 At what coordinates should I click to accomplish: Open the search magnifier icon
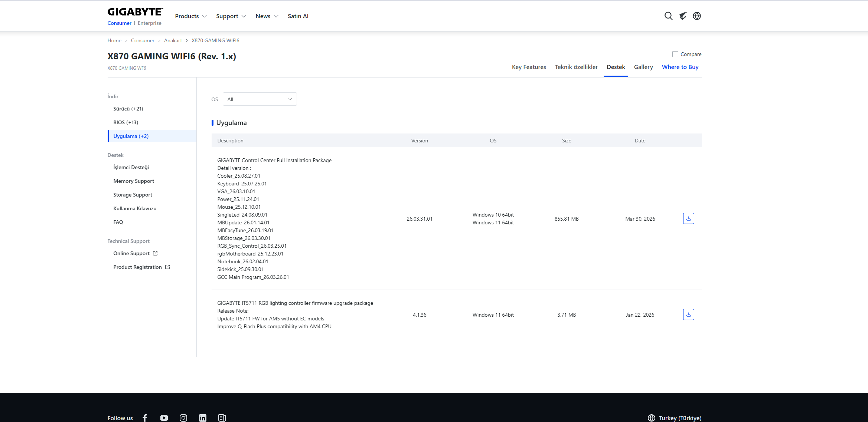[668, 16]
